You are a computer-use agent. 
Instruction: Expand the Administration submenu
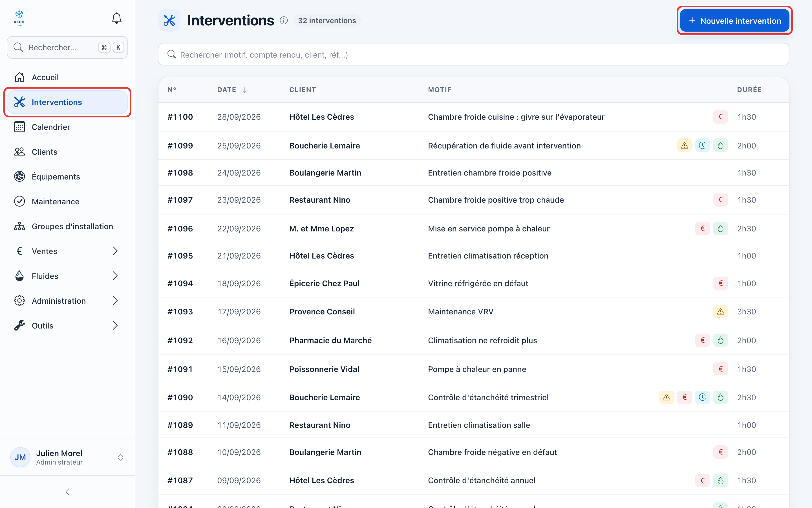(x=115, y=301)
